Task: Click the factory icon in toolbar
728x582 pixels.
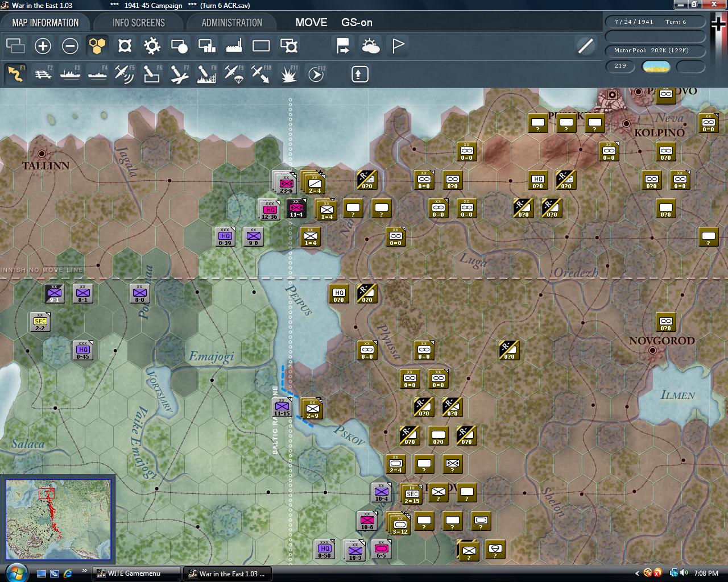Action: click(x=234, y=46)
